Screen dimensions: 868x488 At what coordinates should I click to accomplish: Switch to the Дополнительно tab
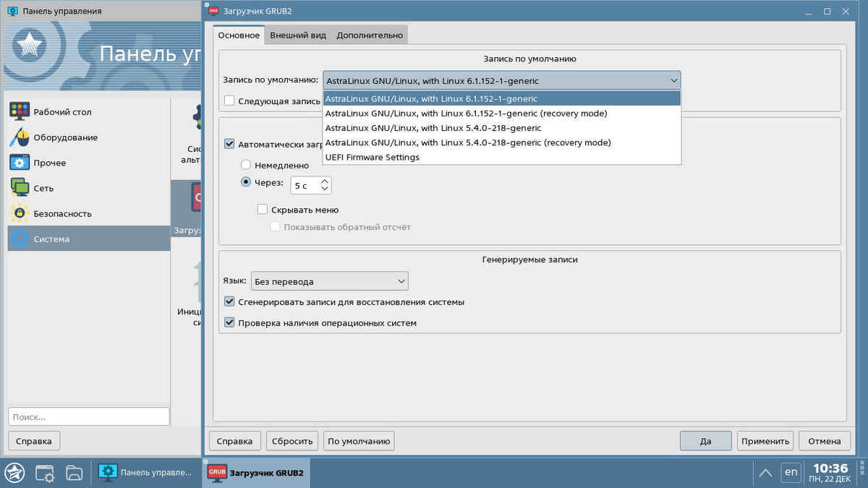[x=370, y=35]
